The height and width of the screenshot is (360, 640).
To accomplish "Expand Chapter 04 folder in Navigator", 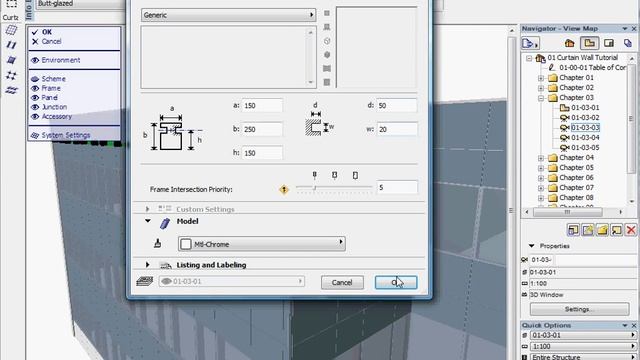I will click(x=541, y=158).
